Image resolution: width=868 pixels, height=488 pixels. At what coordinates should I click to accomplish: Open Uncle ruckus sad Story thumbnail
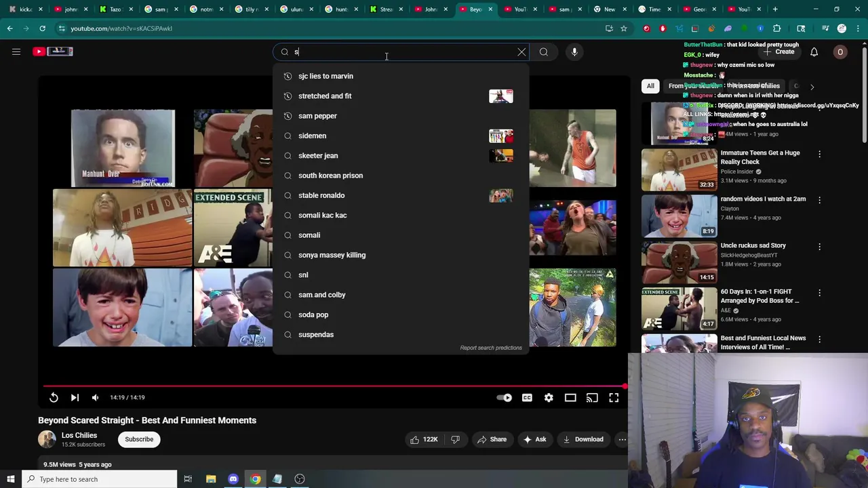click(x=679, y=262)
